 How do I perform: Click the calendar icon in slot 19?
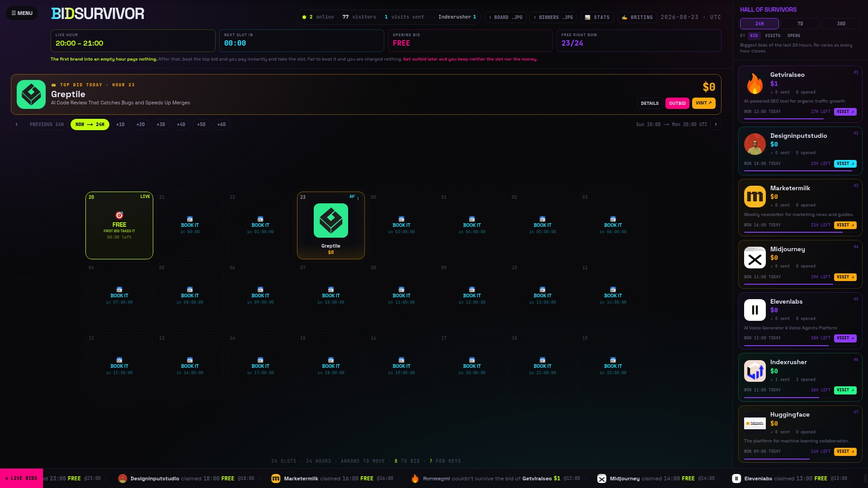(613, 360)
